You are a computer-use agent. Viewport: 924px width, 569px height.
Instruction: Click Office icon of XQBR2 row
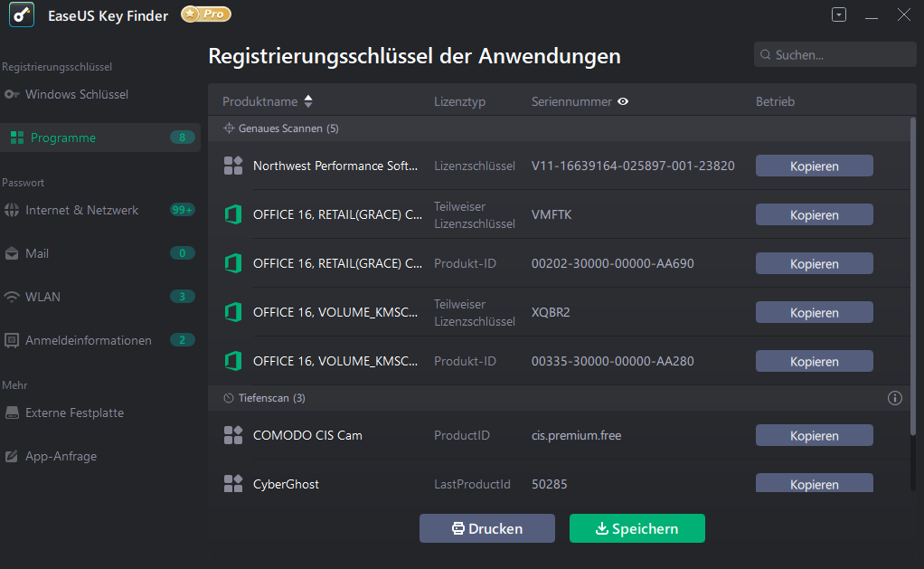[x=233, y=312]
